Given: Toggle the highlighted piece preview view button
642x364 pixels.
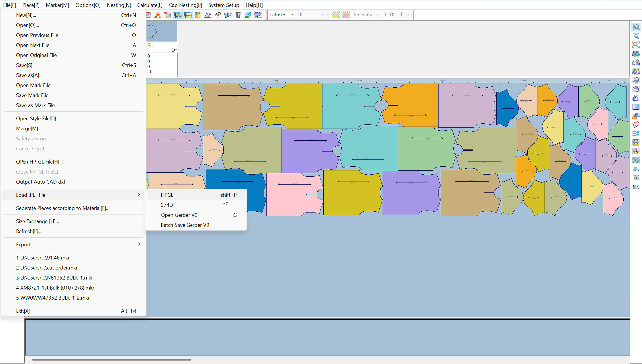Looking at the screenshot, I should (178, 15).
